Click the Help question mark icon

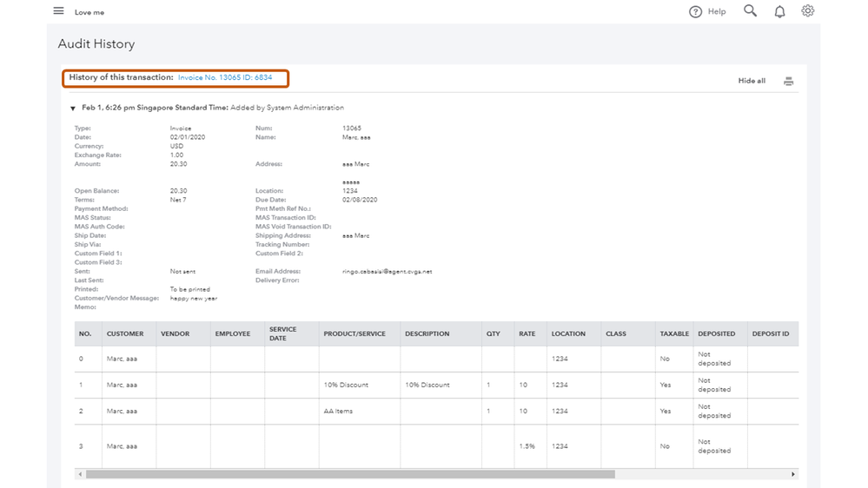(695, 12)
